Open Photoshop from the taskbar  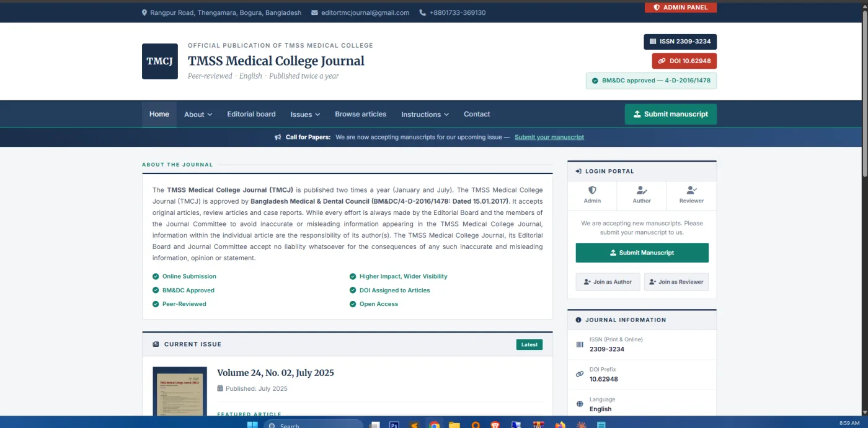coord(394,425)
